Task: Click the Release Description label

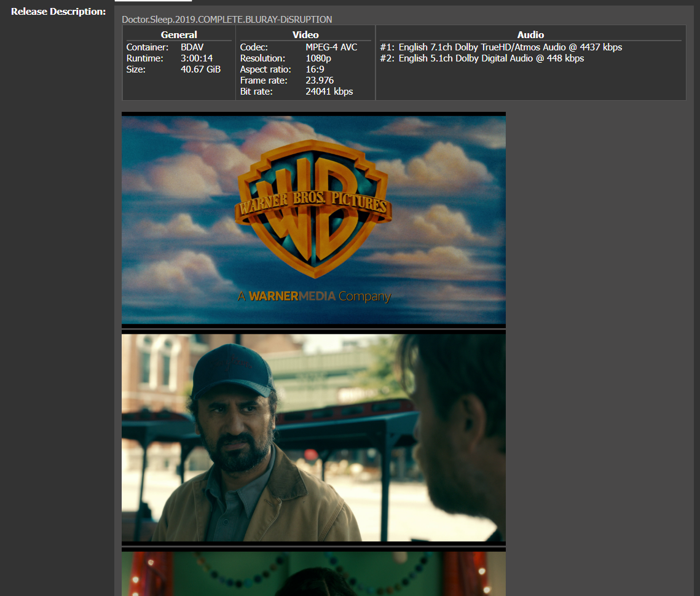Action: coord(58,12)
